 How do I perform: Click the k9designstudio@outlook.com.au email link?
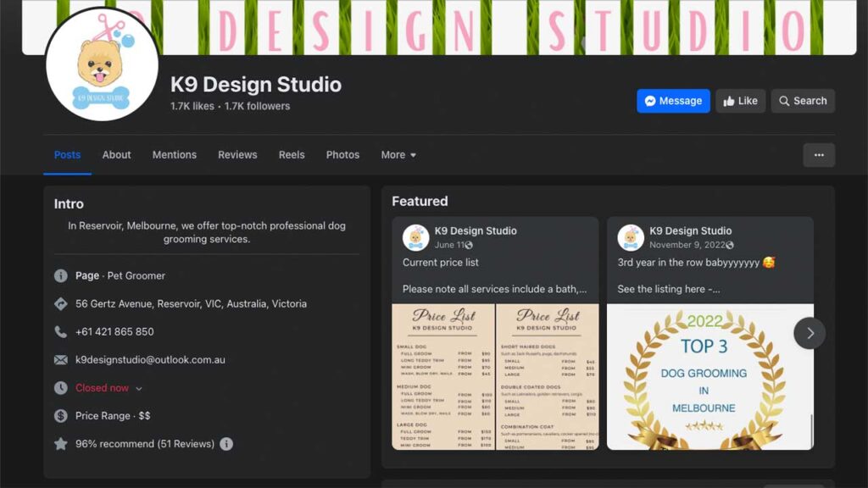pyautogui.click(x=150, y=359)
